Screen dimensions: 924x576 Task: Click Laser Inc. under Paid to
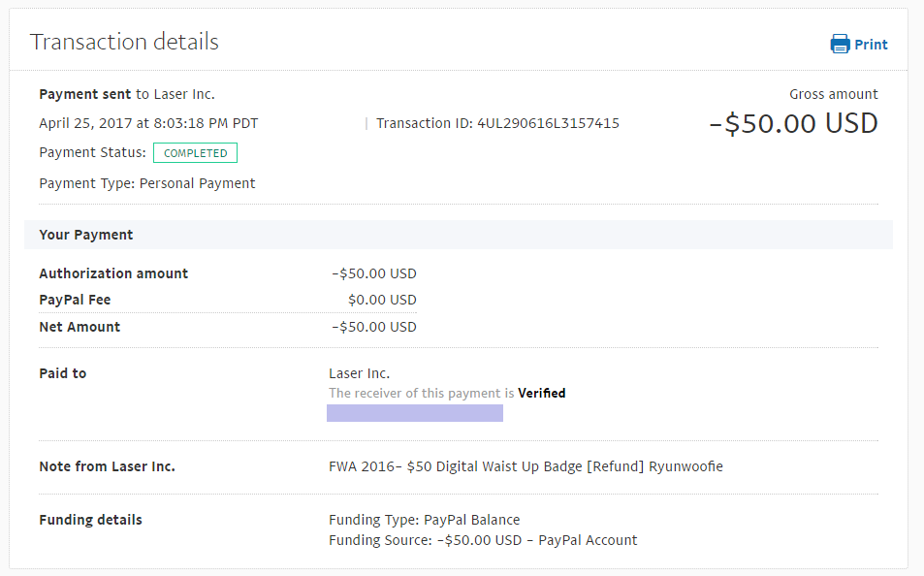(x=359, y=373)
